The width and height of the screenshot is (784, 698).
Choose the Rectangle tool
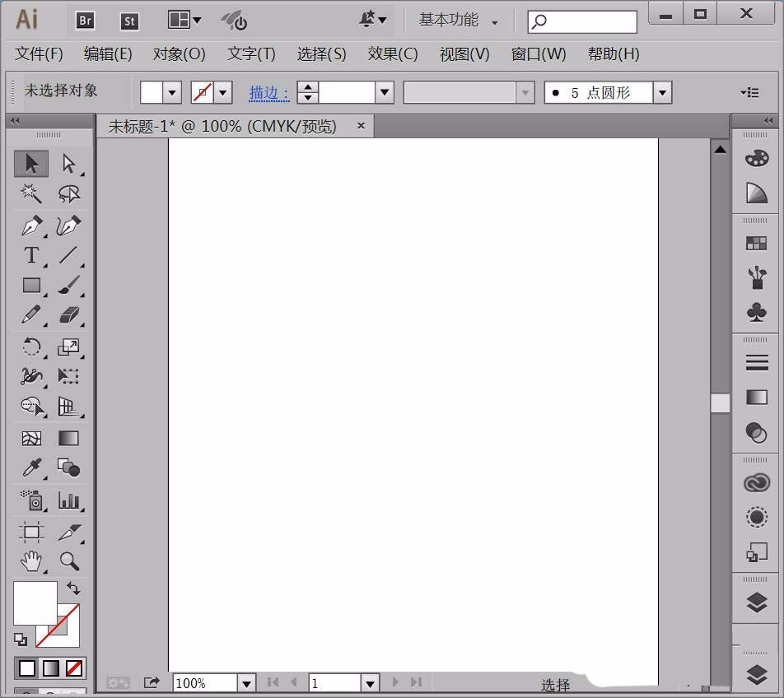pos(31,286)
